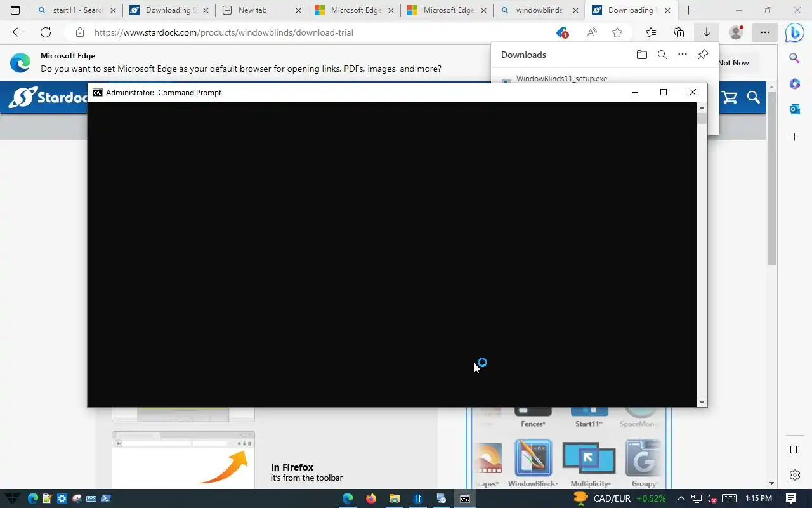
Task: Open the taskbar clock showing 1:15 PM
Action: 759,498
